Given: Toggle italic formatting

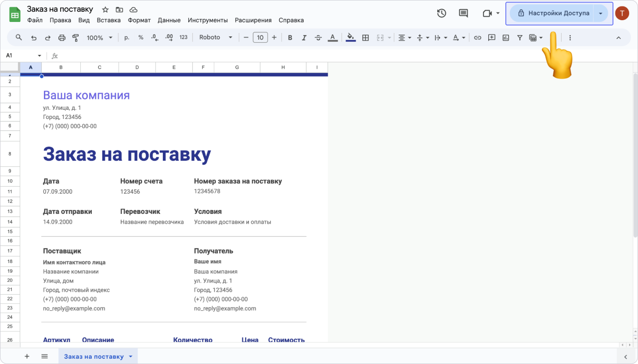Looking at the screenshot, I should point(304,38).
